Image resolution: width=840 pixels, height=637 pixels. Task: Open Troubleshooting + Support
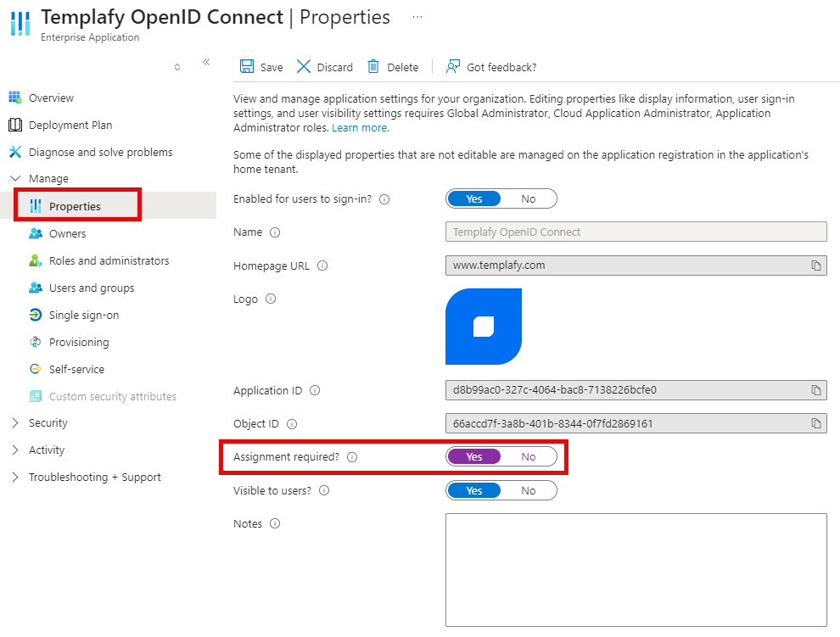pyautogui.click(x=95, y=477)
